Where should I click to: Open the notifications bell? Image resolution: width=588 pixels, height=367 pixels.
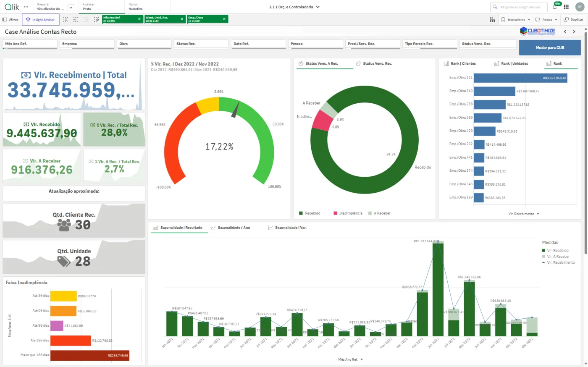pyautogui.click(x=555, y=7)
